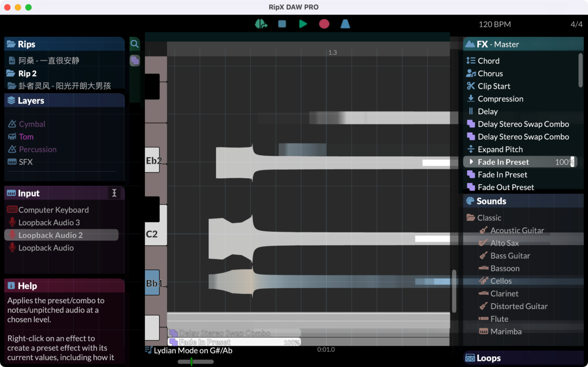Select the Fade Out Preset effect

click(x=500, y=187)
